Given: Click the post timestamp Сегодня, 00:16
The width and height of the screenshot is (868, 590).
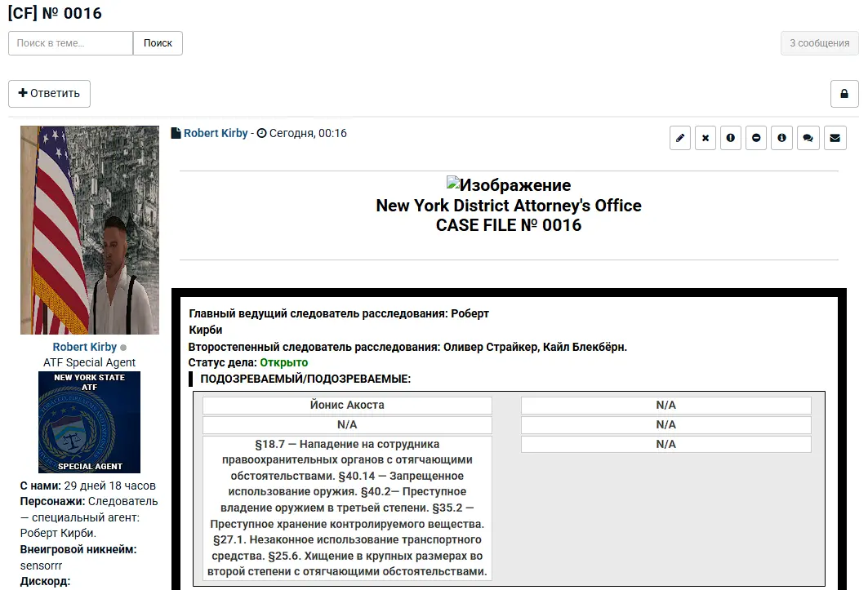Looking at the screenshot, I should pos(308,133).
